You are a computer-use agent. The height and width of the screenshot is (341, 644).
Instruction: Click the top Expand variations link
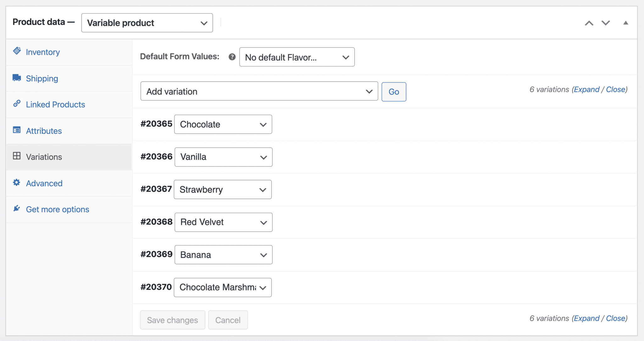coord(586,90)
